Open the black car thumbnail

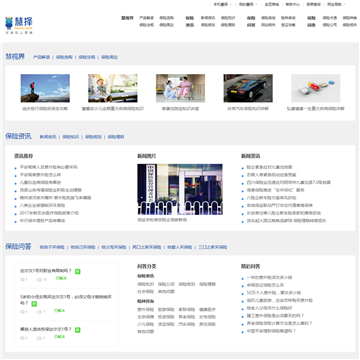coord(248,88)
